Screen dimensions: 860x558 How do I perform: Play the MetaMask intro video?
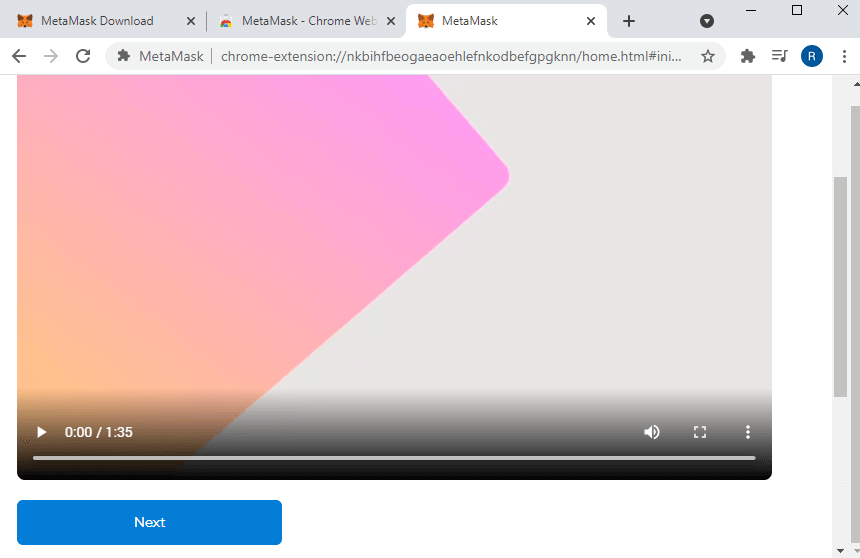coord(41,432)
